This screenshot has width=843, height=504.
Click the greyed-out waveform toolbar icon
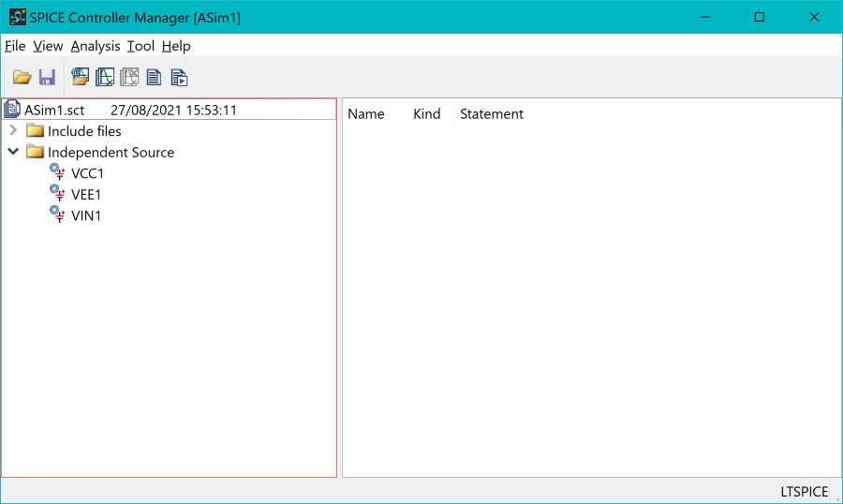click(x=129, y=77)
